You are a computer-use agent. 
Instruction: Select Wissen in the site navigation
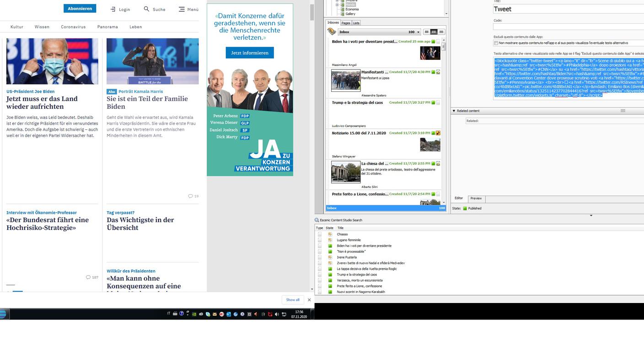tap(42, 27)
